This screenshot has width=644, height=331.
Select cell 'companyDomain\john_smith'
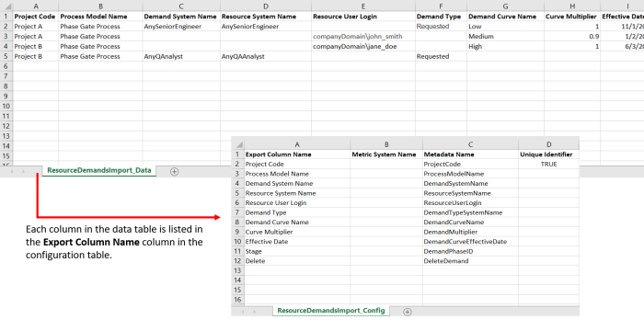(363, 37)
